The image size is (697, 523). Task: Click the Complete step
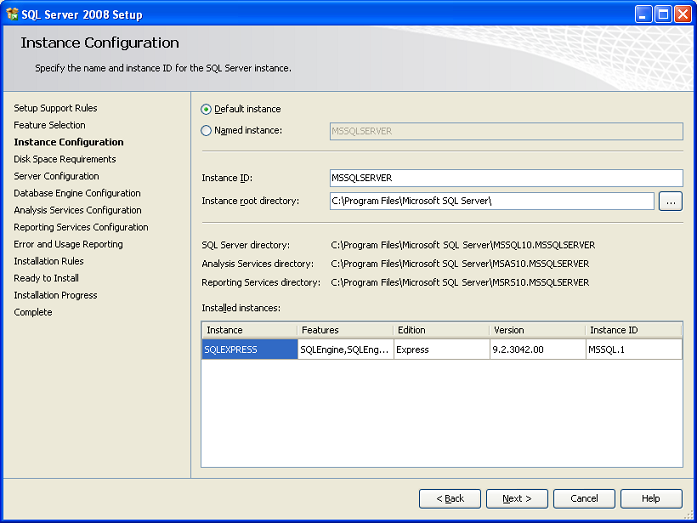click(x=33, y=312)
